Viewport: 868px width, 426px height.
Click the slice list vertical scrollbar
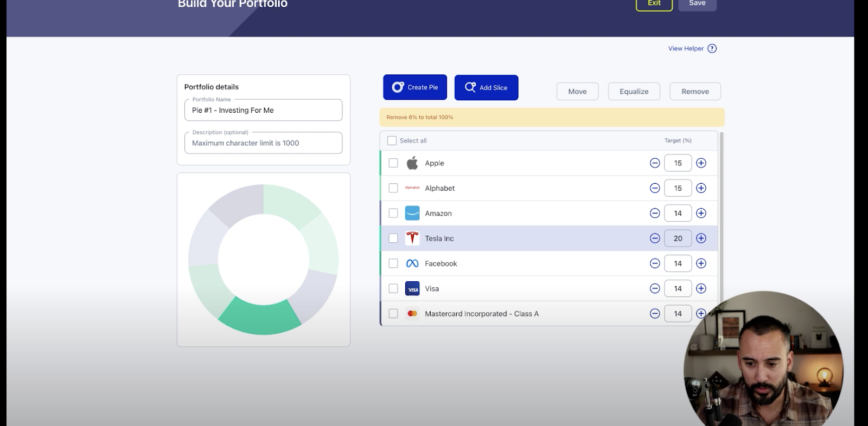coord(722,217)
